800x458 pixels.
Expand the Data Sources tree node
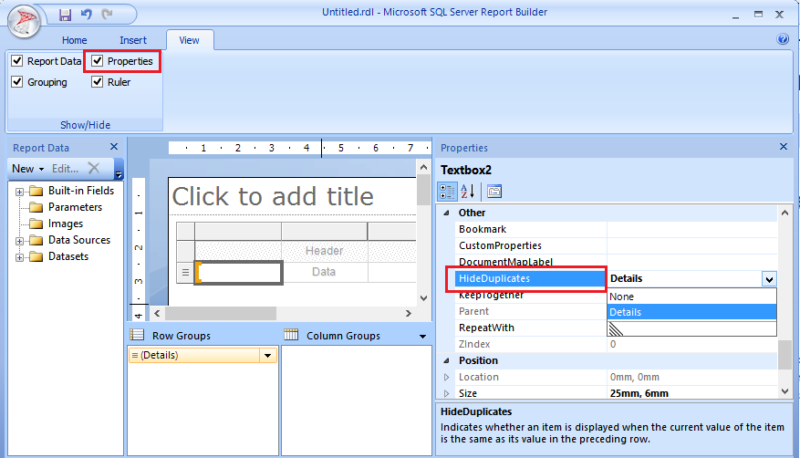(x=20, y=240)
